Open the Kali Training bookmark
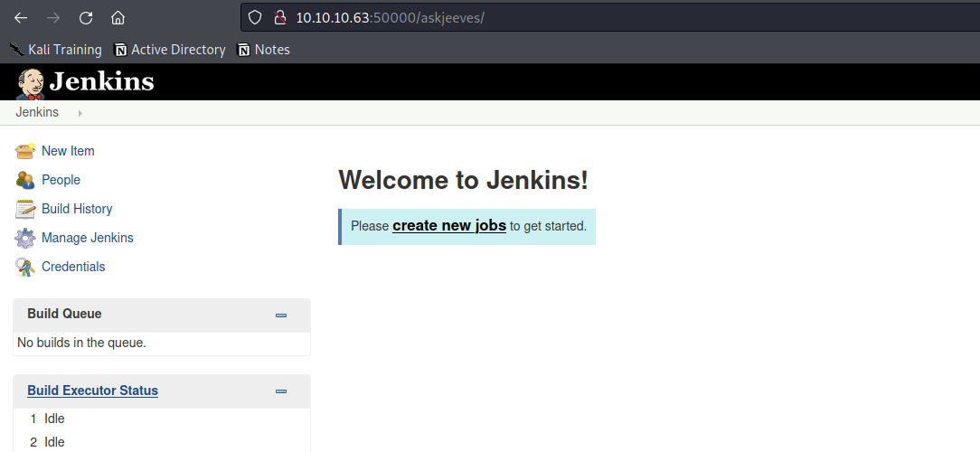Viewport: 980px width, 452px height. coord(56,50)
